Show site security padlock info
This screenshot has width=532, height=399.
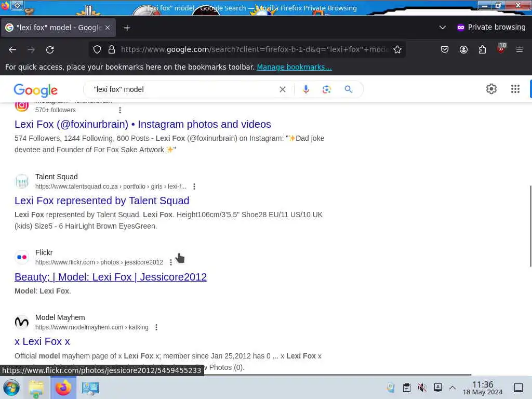point(112,49)
